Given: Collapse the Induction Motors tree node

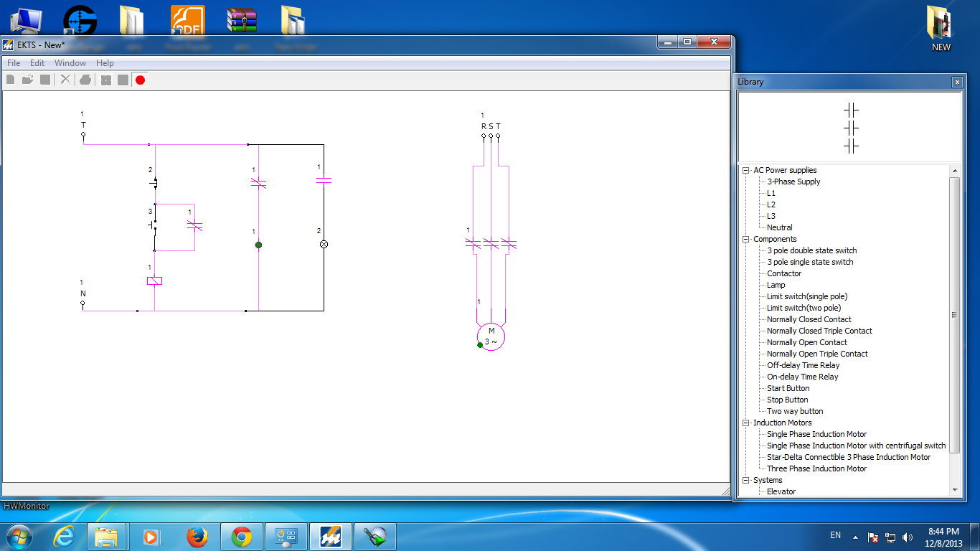Looking at the screenshot, I should point(746,423).
